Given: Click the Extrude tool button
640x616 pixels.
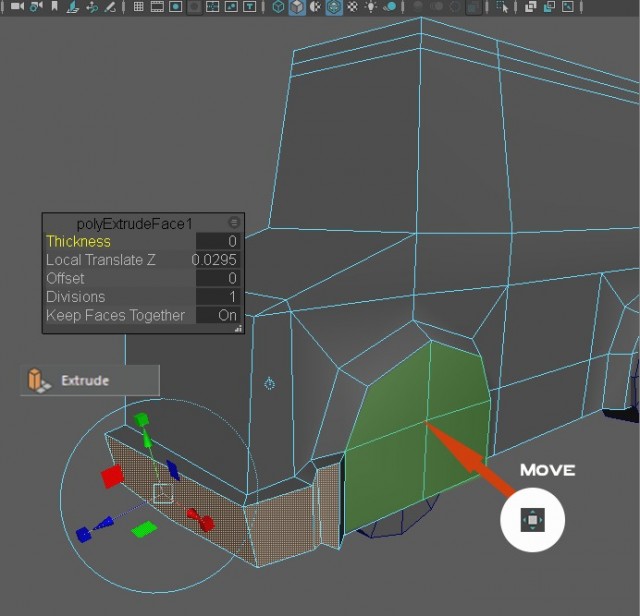Looking at the screenshot, I should point(90,380).
